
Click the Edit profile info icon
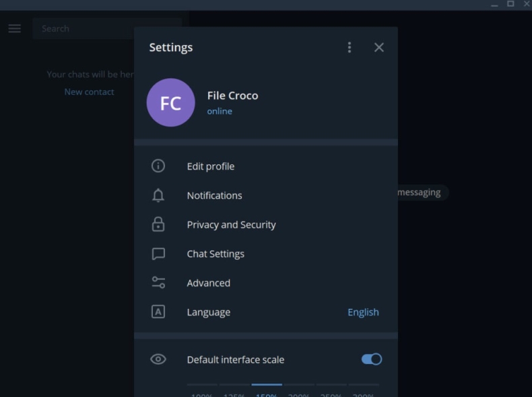click(158, 166)
